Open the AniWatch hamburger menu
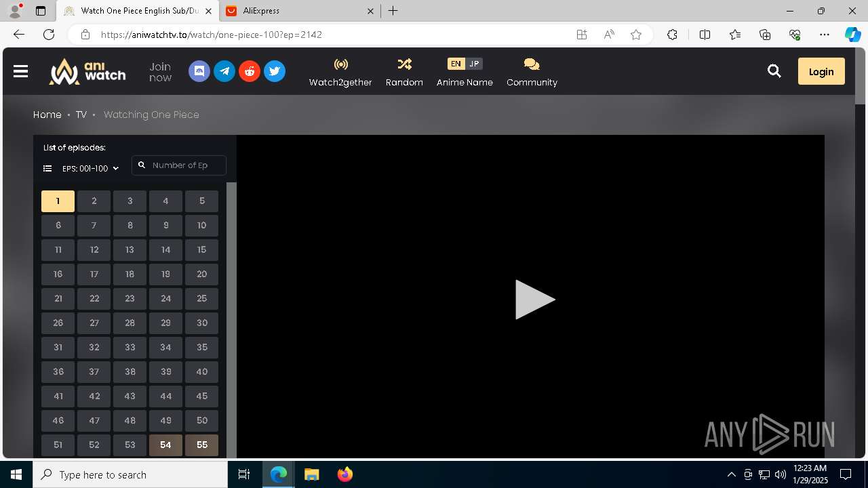Screen dimensions: 868x488 [x=20, y=71]
